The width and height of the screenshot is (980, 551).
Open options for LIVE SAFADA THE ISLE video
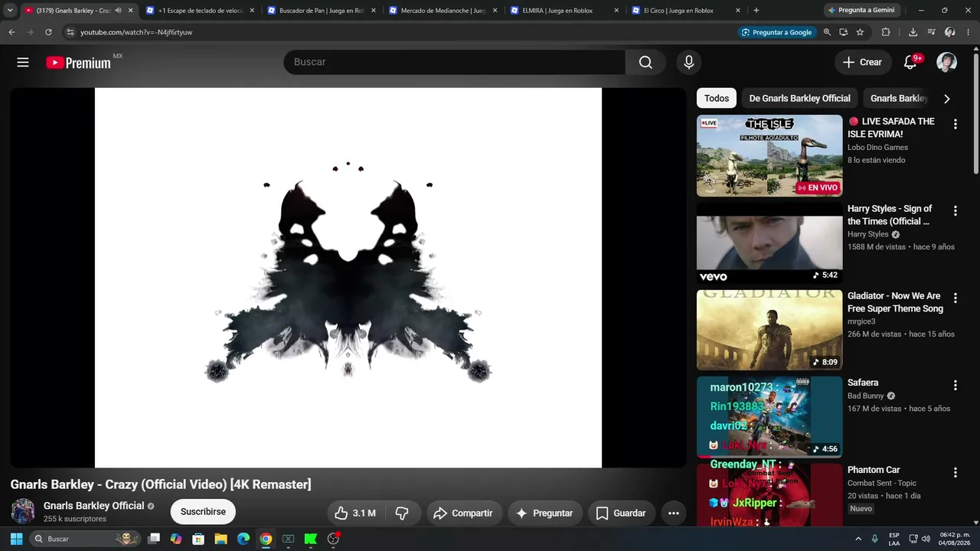coord(955,124)
